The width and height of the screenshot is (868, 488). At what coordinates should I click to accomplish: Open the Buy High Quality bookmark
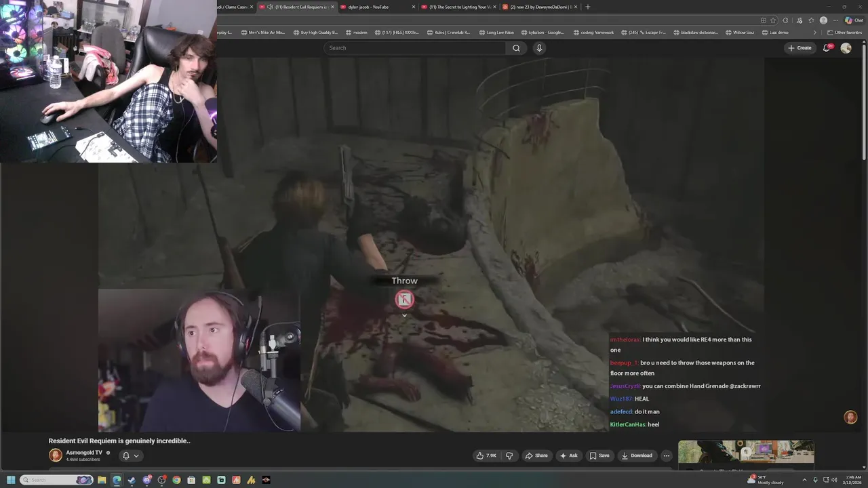coord(315,33)
